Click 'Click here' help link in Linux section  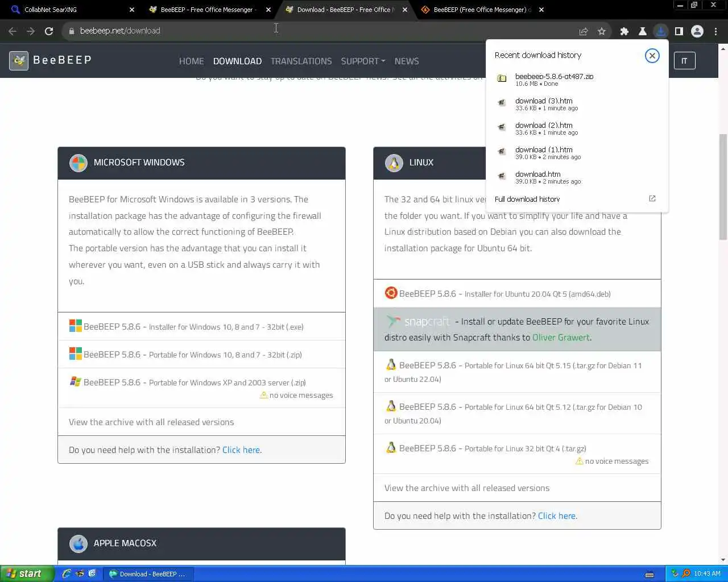557,516
